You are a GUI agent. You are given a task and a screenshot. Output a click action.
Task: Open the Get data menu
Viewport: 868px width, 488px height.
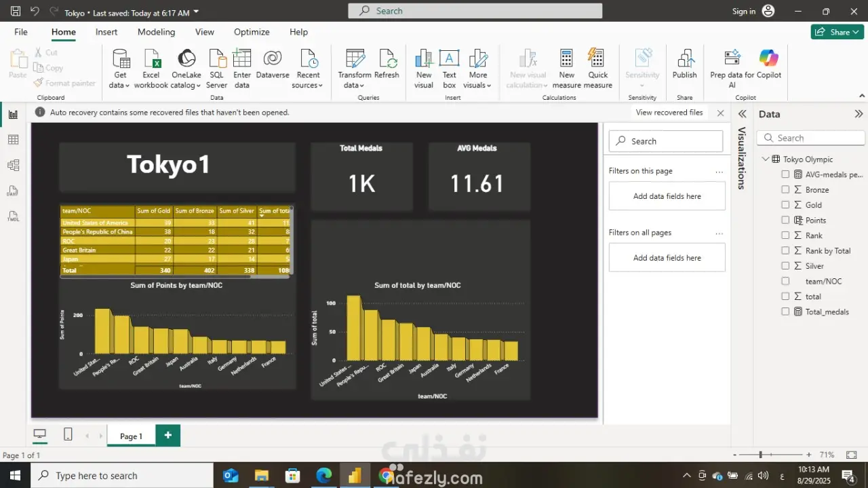pyautogui.click(x=120, y=69)
